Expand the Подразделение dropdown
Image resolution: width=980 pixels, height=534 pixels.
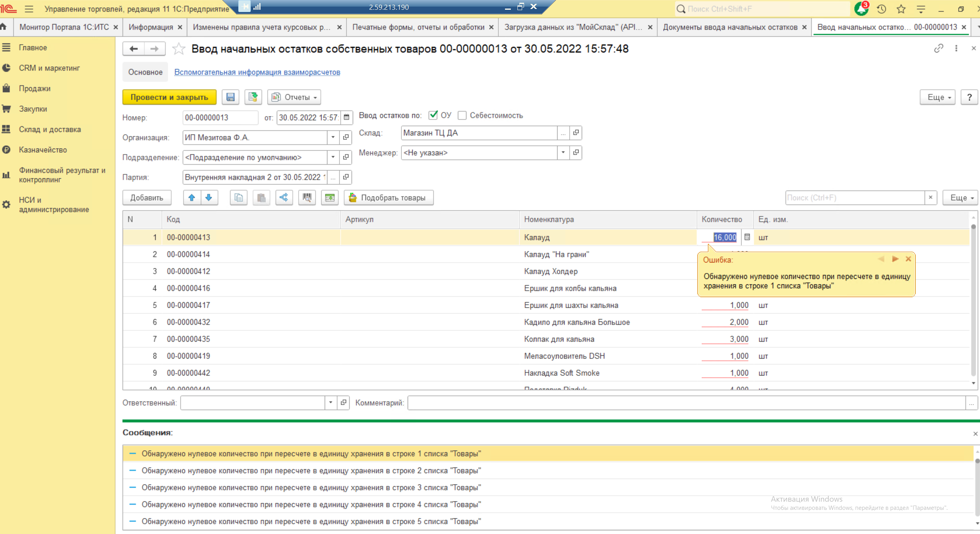pyautogui.click(x=333, y=157)
